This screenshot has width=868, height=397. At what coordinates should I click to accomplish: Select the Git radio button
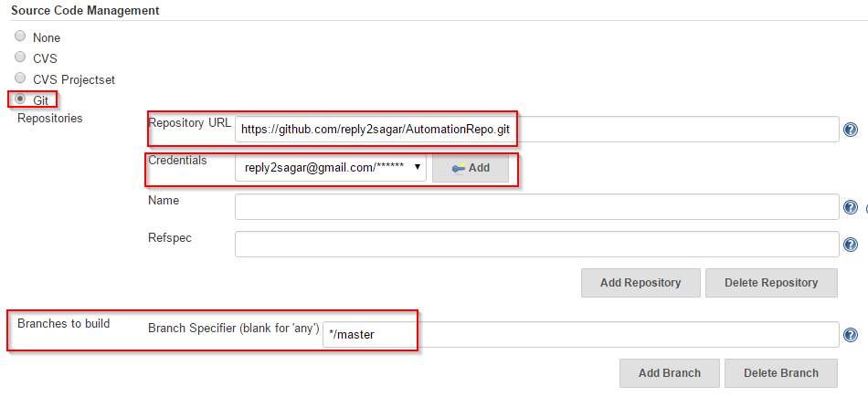(x=20, y=99)
